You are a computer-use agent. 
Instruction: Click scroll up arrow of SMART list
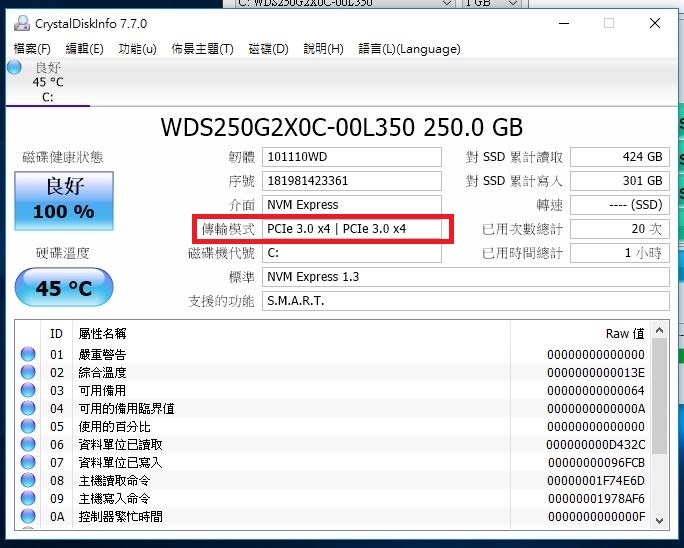[660, 330]
